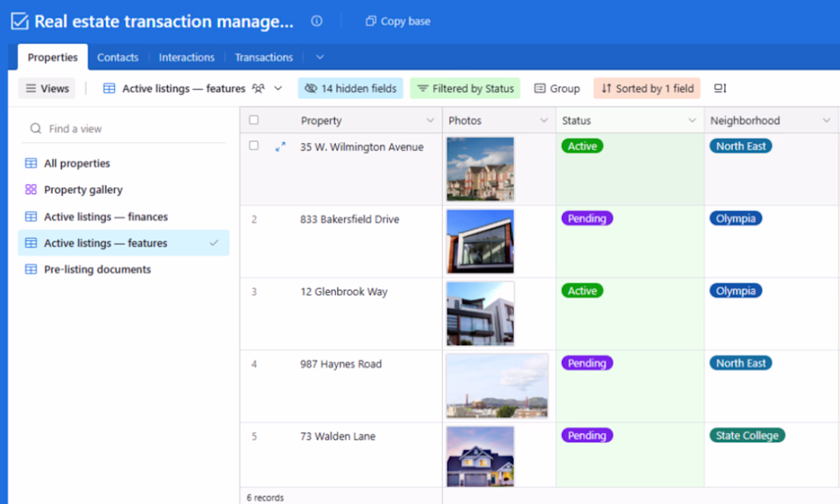Open the Neighborhood column dropdown arrow

(x=826, y=121)
